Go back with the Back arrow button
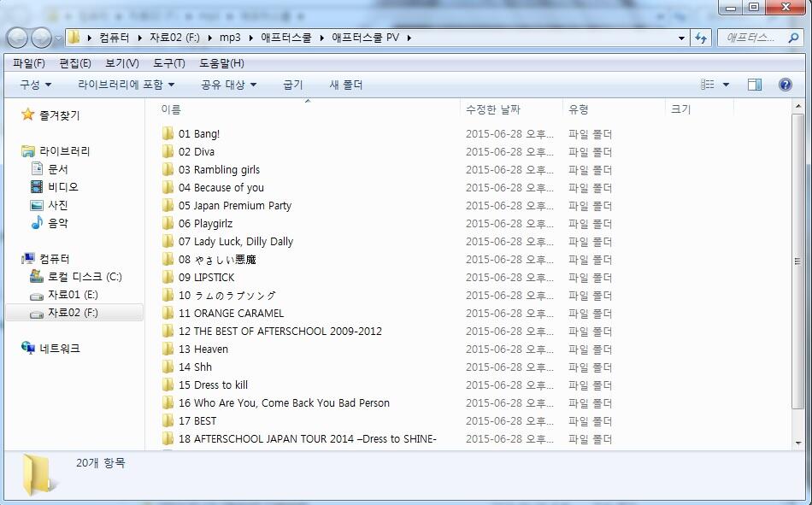Viewport: 812px width, 505px height. (x=17, y=38)
